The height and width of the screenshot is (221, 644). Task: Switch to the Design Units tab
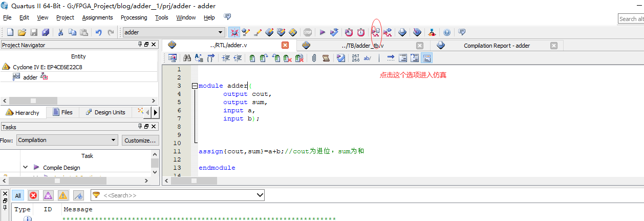click(105, 112)
